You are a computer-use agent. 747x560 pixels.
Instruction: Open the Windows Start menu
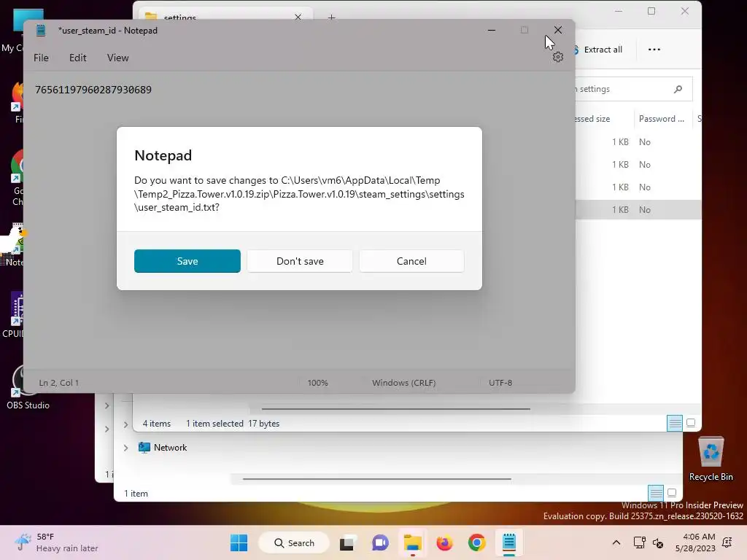point(239,542)
